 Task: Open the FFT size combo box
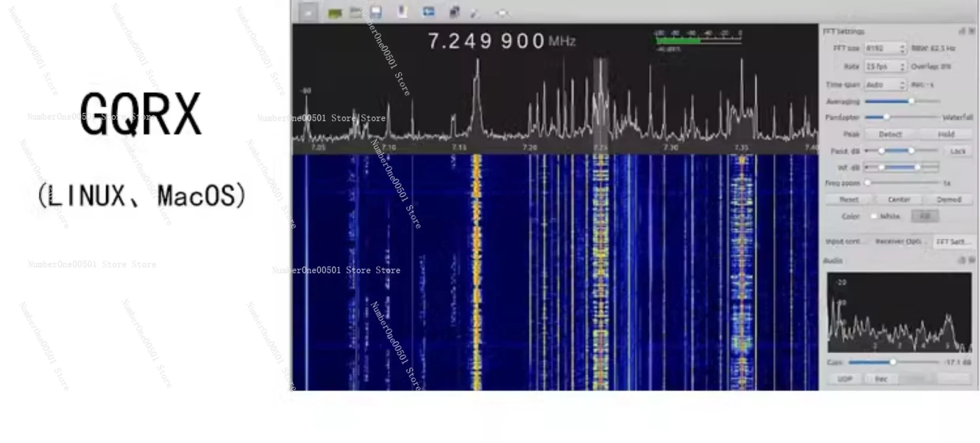885,48
